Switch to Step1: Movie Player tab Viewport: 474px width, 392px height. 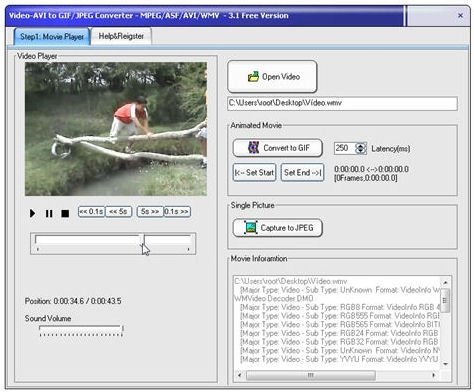[x=52, y=36]
